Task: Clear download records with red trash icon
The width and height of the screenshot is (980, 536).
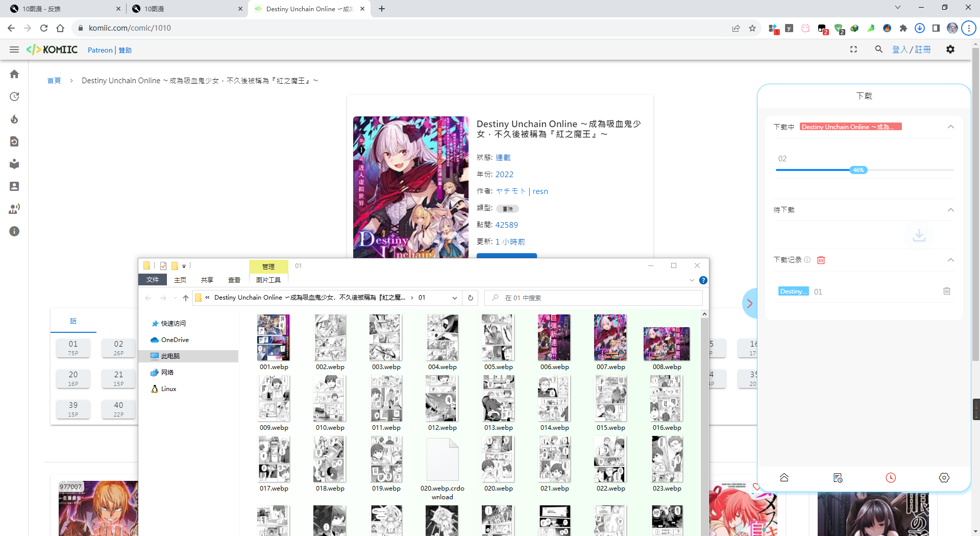Action: click(x=821, y=260)
